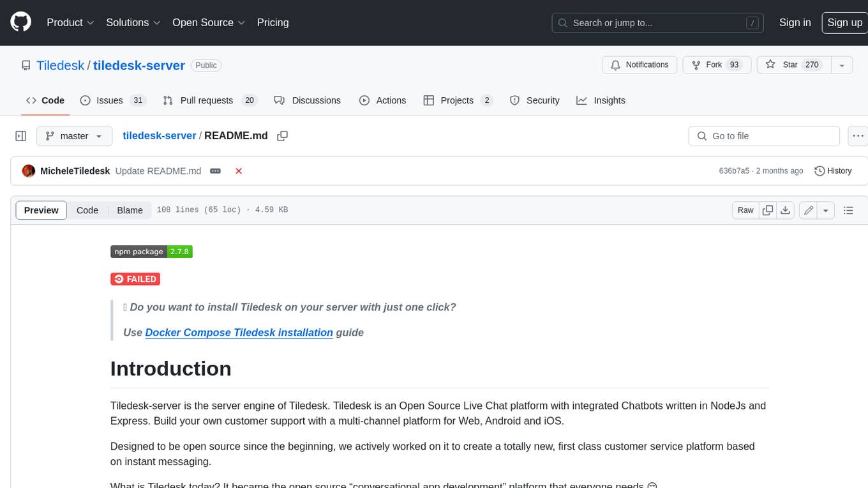Switch to the Pull requests tab
The image size is (868, 488).
[209, 100]
